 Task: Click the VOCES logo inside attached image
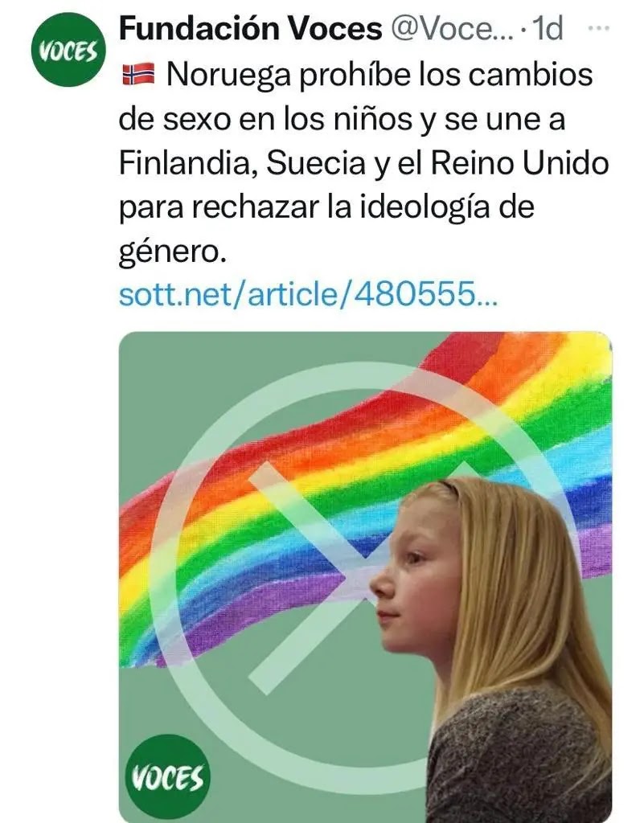[x=167, y=778]
